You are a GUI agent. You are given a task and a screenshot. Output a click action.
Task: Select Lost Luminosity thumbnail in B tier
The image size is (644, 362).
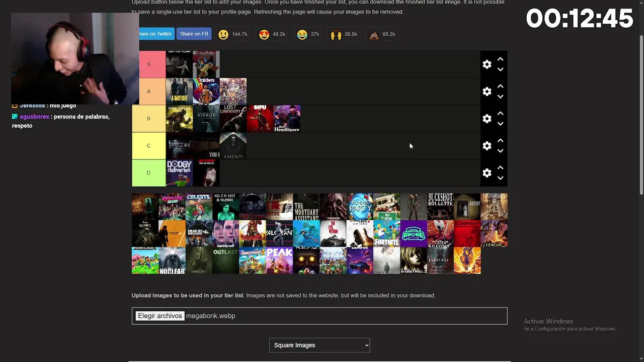(x=233, y=119)
